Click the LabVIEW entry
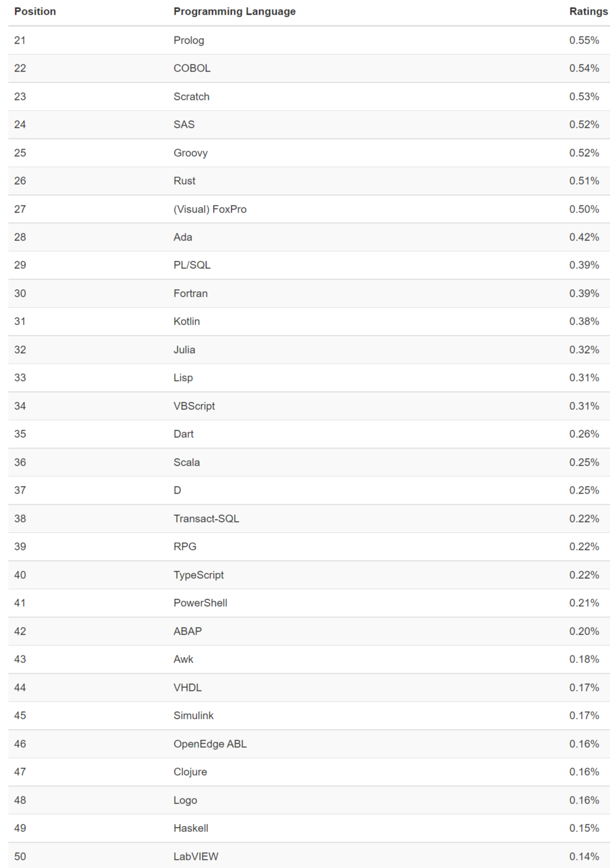Screen dimensions: 610x868 point(196,856)
